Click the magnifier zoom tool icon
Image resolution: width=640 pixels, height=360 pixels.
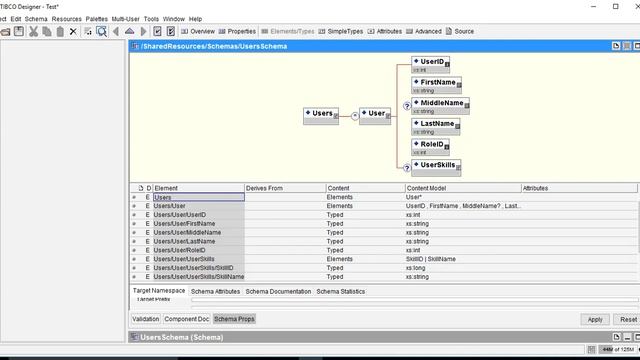102,31
